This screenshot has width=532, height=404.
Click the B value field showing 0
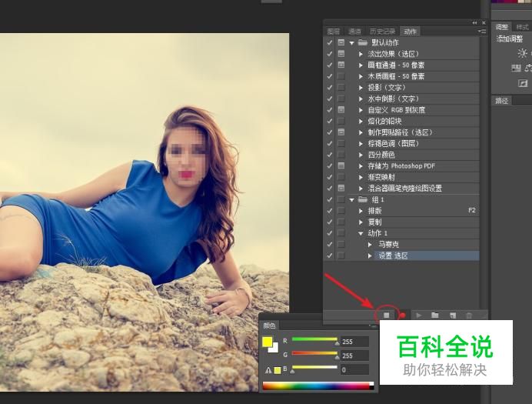(x=354, y=369)
